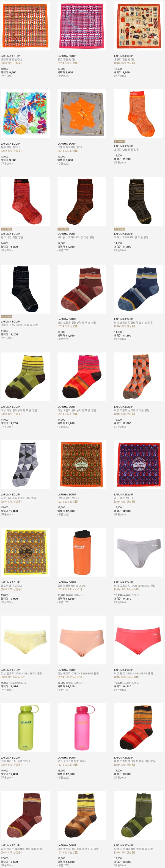This screenshot has height=868, width=165.
Task: Select the orange camping-gear print bandana image
Action: tap(138, 26)
